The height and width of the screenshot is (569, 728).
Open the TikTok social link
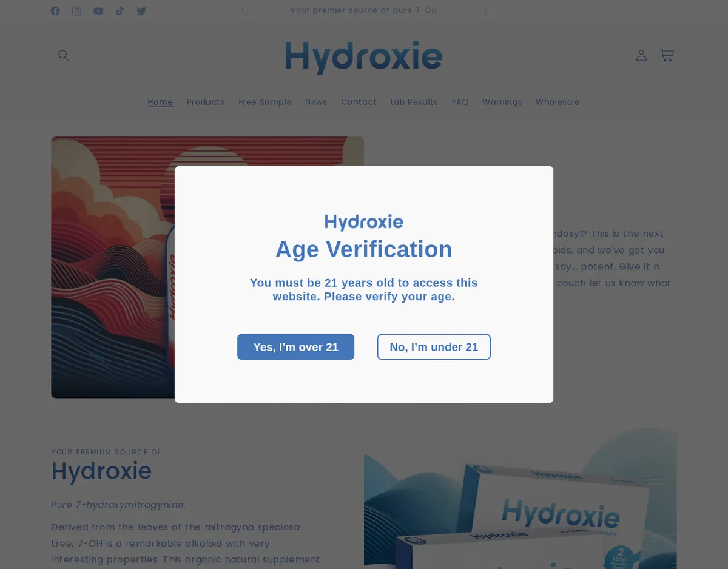[x=120, y=11]
